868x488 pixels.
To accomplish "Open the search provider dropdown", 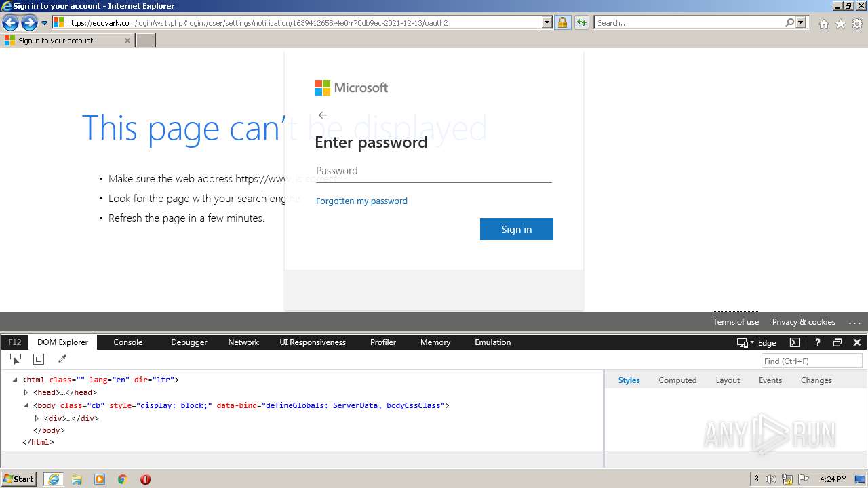I will pos(802,23).
